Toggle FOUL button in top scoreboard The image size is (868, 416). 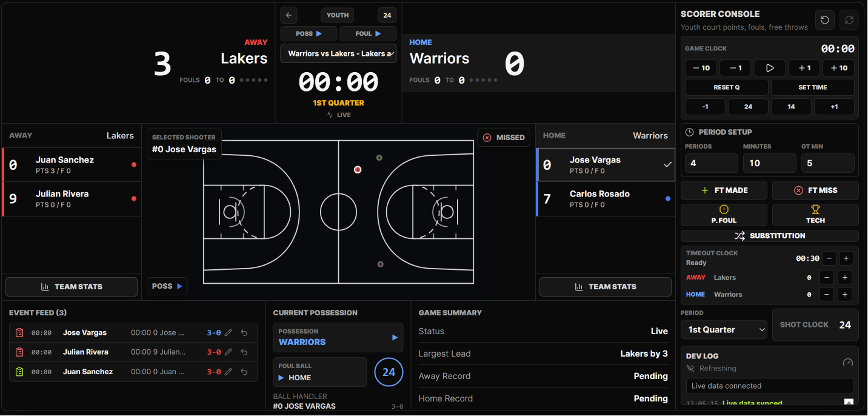(368, 34)
